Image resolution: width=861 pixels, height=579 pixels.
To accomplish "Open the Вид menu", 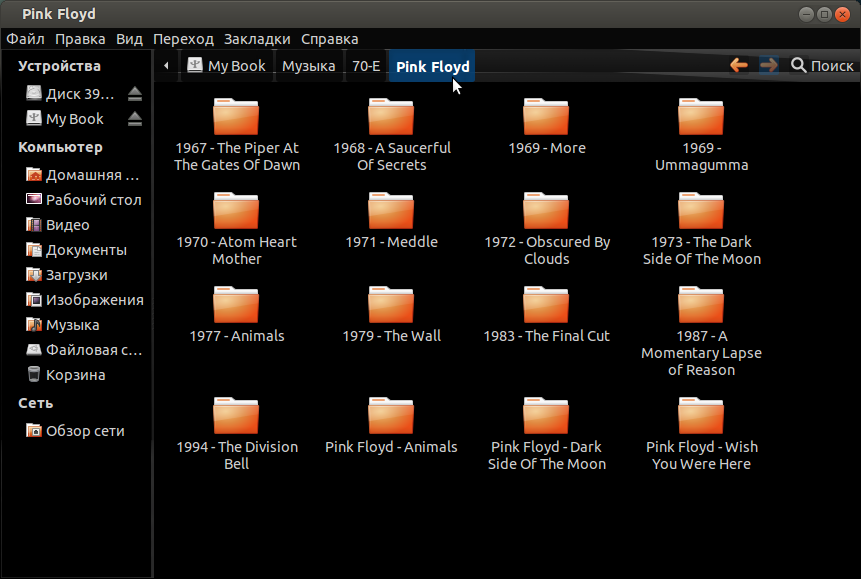I will coord(129,39).
